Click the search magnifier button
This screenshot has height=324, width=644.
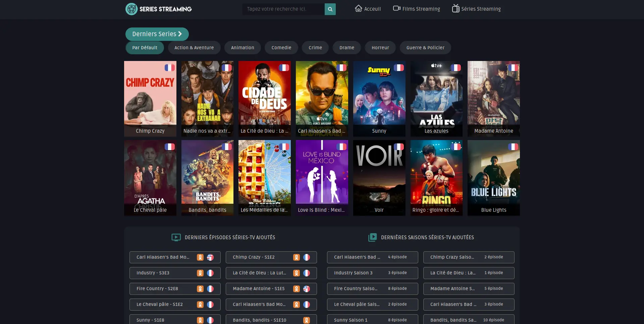(x=330, y=9)
